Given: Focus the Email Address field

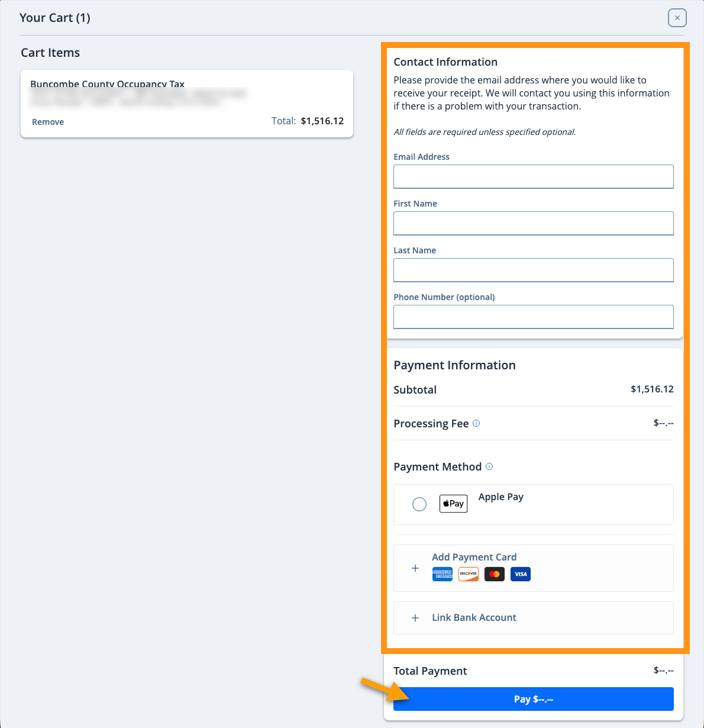Looking at the screenshot, I should (534, 176).
